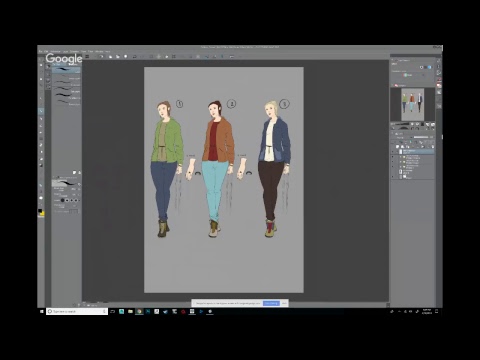The width and height of the screenshot is (480, 360).
Task: Toggle visibility eye of the first folder layer
Action: point(393,157)
